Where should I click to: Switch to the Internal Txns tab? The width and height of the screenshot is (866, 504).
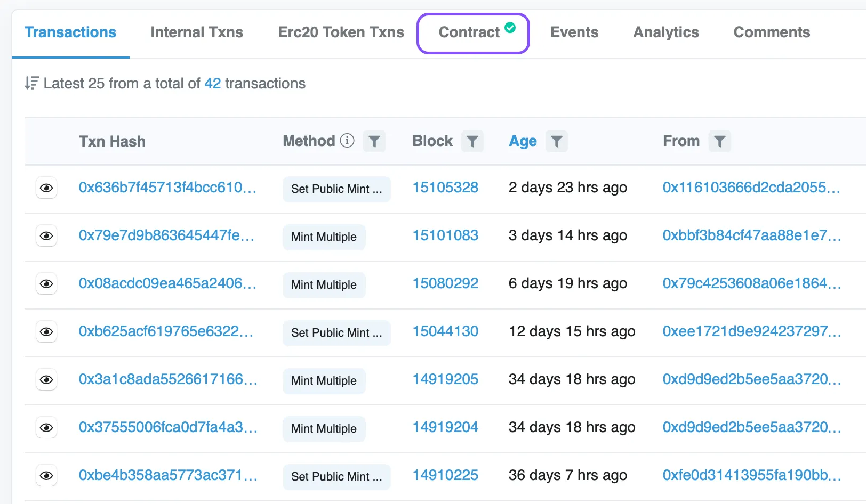(197, 32)
